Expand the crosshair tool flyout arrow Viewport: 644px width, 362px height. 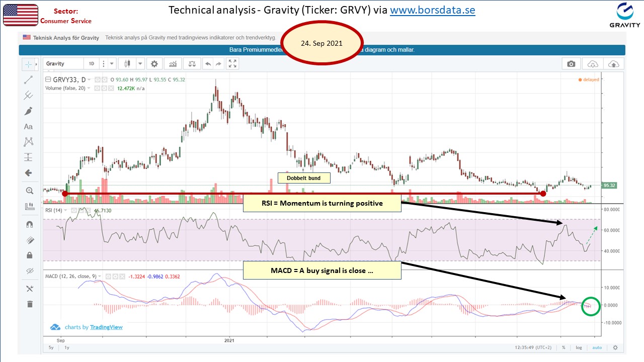point(36,64)
